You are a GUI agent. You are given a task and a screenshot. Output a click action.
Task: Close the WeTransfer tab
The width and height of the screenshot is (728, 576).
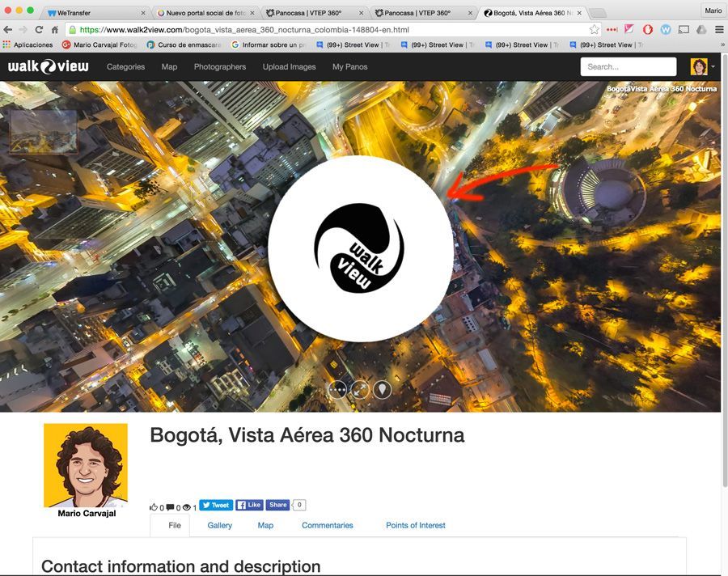coord(143,13)
